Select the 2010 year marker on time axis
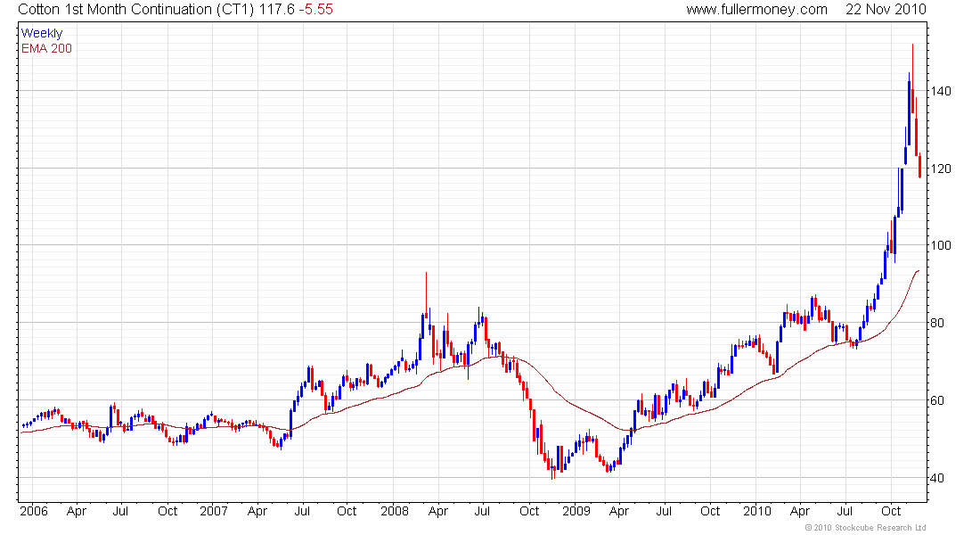 [x=757, y=512]
